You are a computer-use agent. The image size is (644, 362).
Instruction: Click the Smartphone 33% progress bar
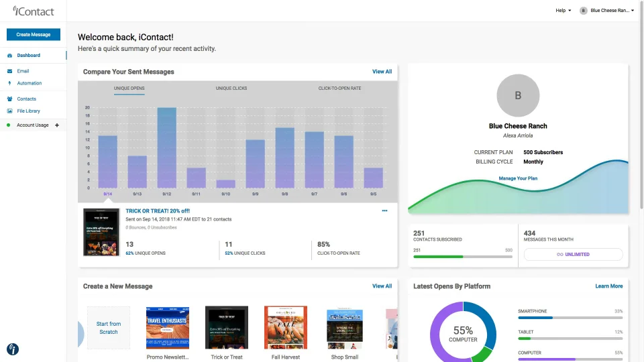(x=570, y=318)
